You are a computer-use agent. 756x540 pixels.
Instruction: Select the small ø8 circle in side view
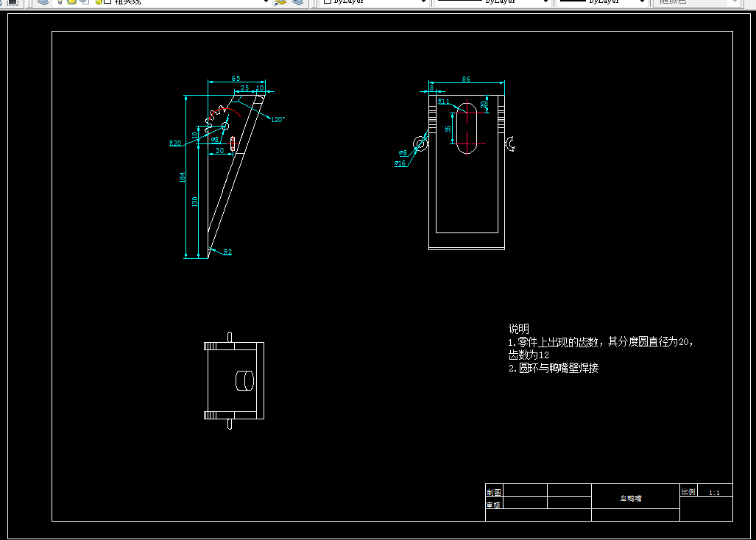[x=225, y=127]
